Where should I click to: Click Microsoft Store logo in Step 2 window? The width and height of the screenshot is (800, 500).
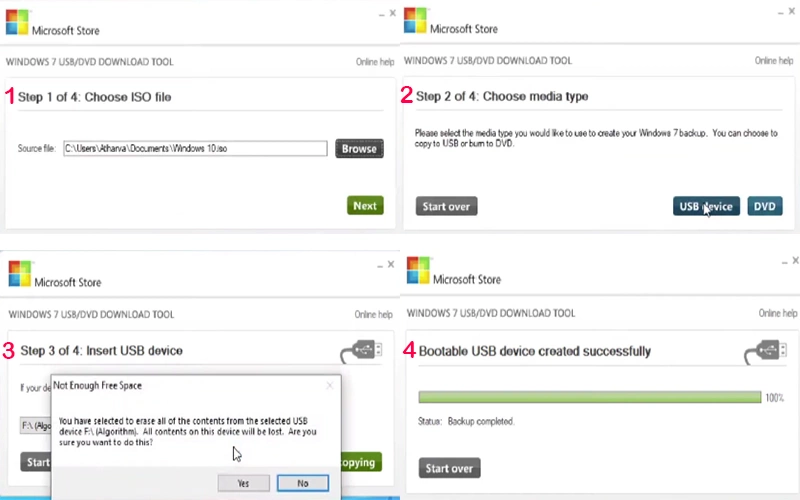(x=415, y=20)
